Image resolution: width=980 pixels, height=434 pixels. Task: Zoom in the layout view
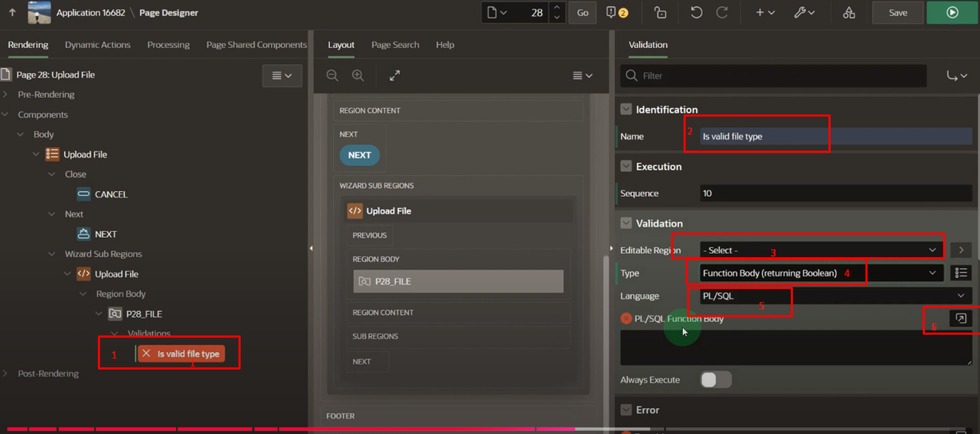pyautogui.click(x=358, y=76)
